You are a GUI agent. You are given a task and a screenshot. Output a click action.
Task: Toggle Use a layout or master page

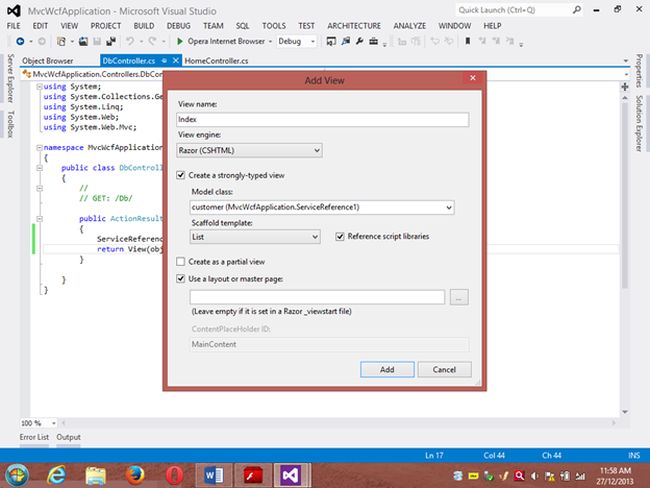tap(181, 278)
